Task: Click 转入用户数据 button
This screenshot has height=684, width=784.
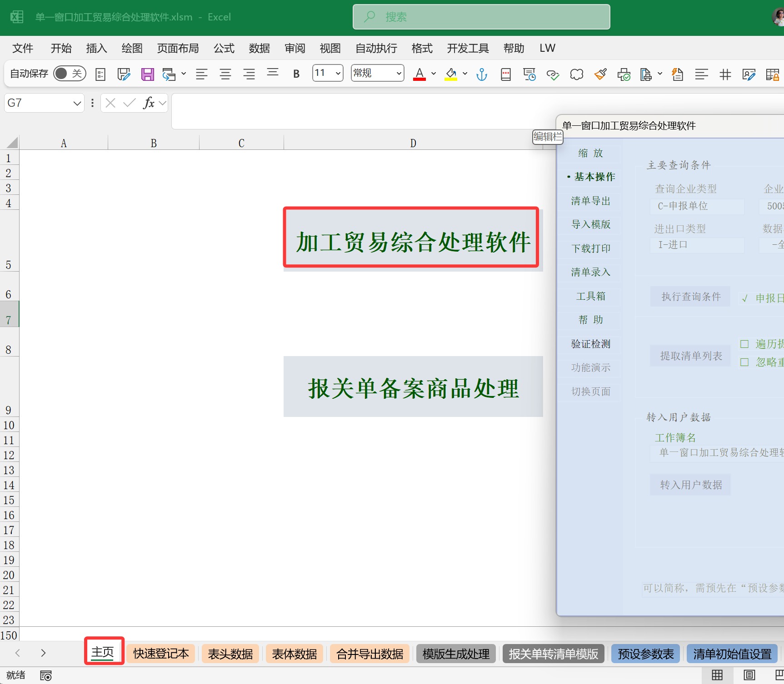Action: [x=691, y=485]
